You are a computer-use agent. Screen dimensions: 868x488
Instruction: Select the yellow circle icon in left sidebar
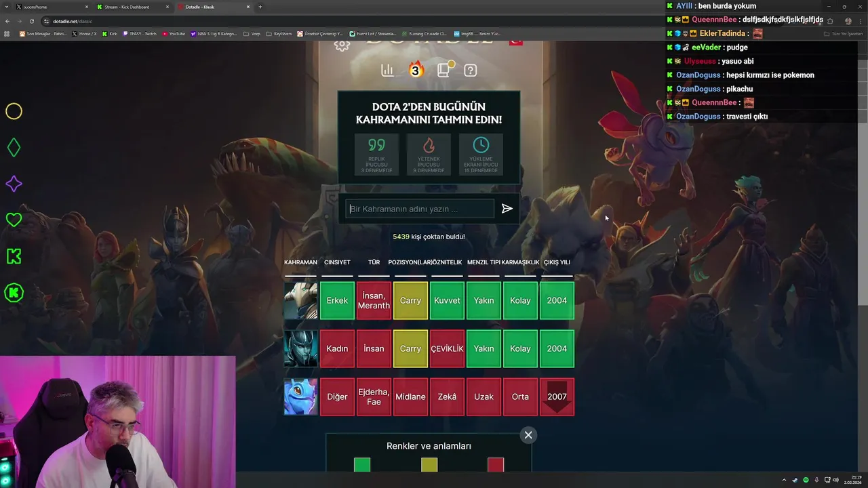point(14,111)
